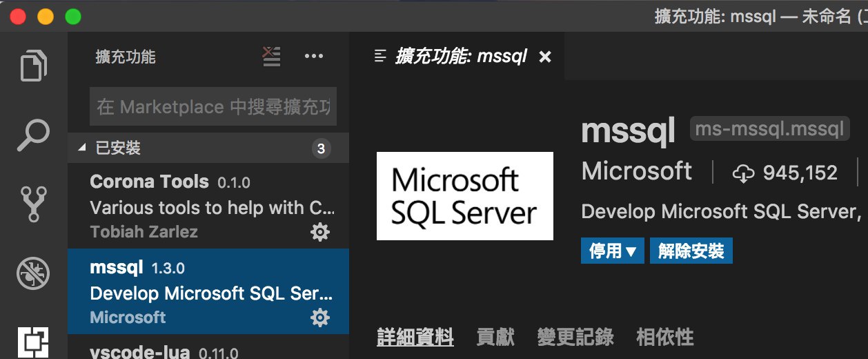Screen dimensions: 868x359
Task: Open the 變更記錄 changelog tab
Action: click(575, 337)
